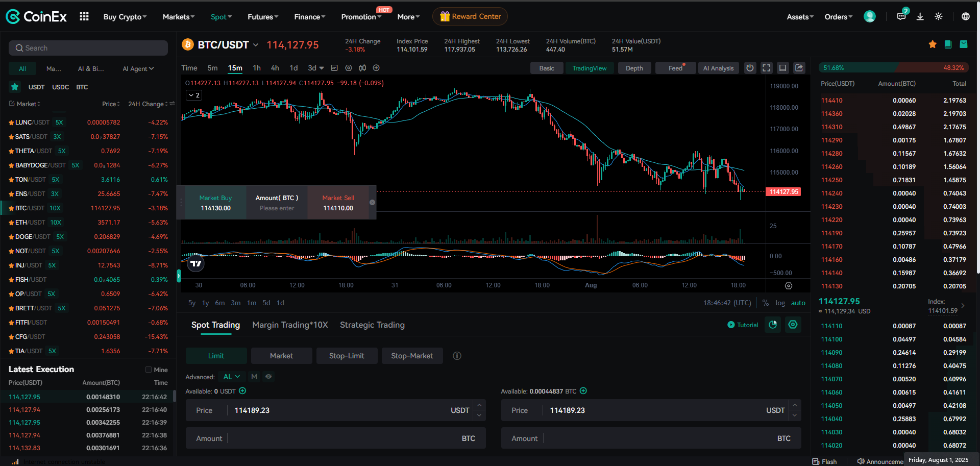980x466 pixels.
Task: Select the Stop-Limit order type
Action: click(x=347, y=356)
